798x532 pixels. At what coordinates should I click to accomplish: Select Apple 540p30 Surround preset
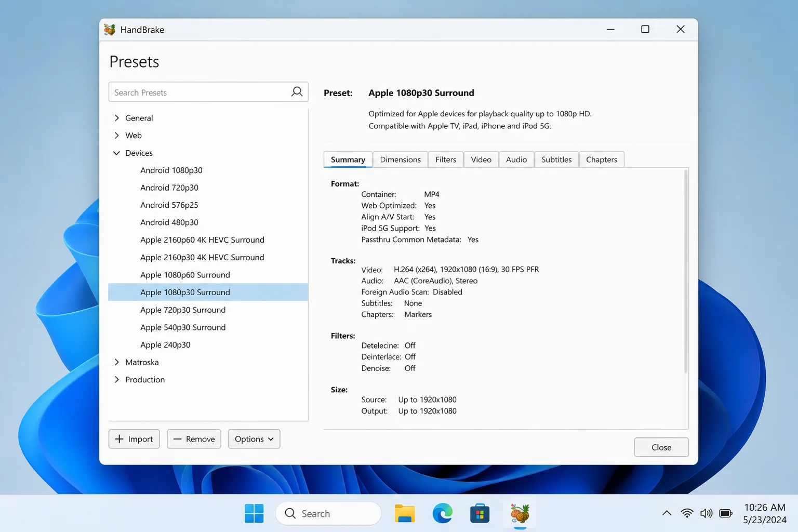tap(183, 327)
